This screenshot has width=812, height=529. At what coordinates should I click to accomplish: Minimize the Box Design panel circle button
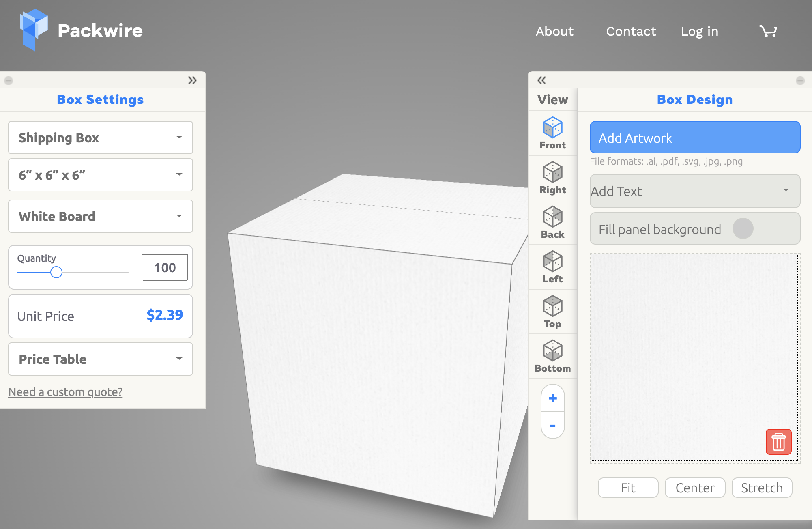[800, 80]
